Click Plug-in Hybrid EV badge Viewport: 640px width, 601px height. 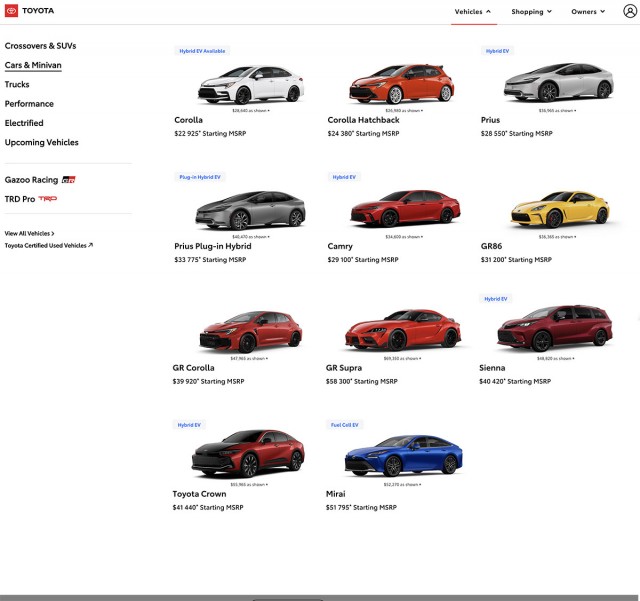pyautogui.click(x=200, y=177)
